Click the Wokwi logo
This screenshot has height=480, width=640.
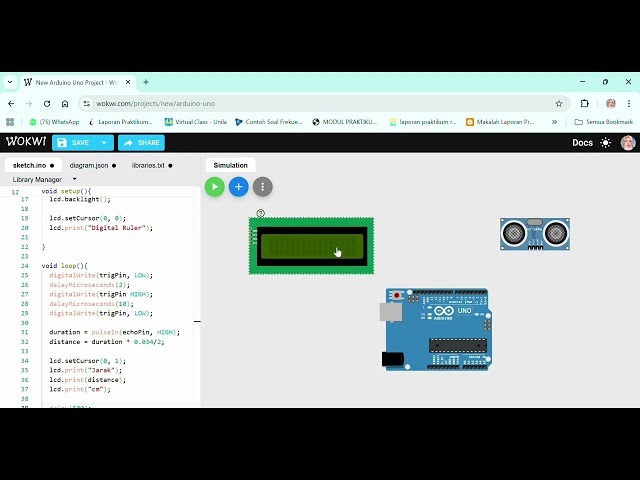(26, 142)
